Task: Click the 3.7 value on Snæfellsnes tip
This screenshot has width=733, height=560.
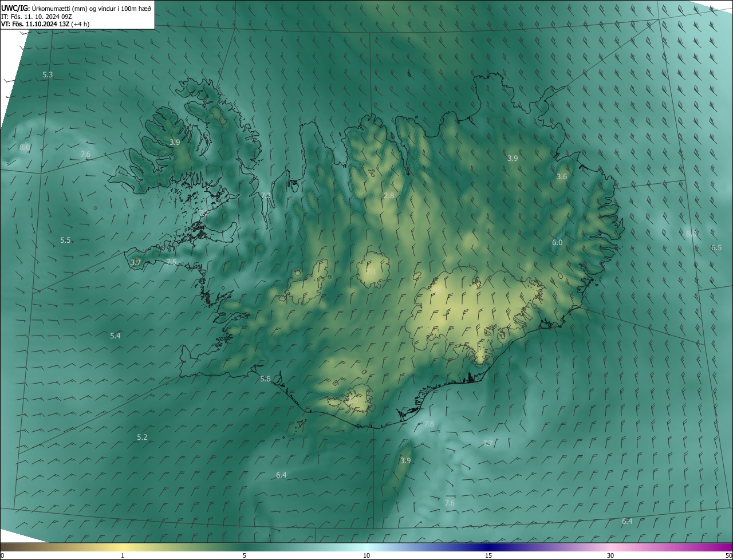Action: (135, 263)
